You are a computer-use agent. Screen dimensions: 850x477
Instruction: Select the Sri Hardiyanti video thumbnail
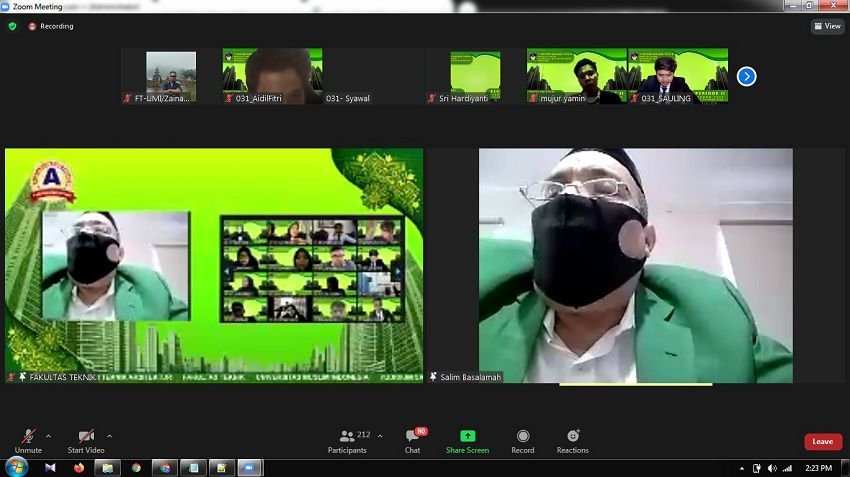[x=475, y=76]
